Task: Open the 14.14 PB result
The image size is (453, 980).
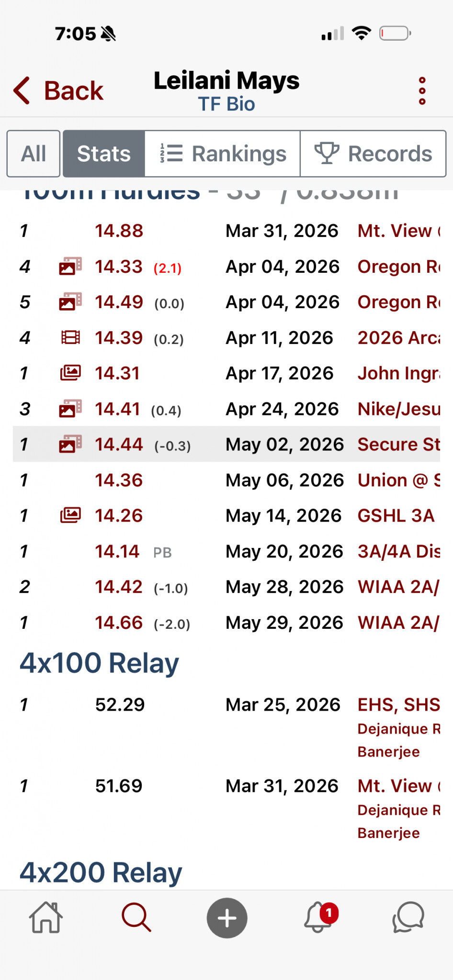Action: click(117, 551)
